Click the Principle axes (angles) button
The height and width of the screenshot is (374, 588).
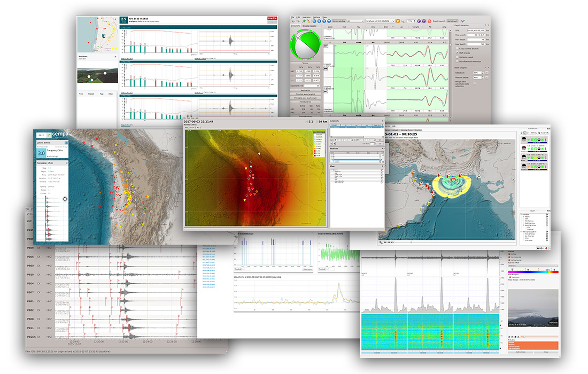(306, 94)
